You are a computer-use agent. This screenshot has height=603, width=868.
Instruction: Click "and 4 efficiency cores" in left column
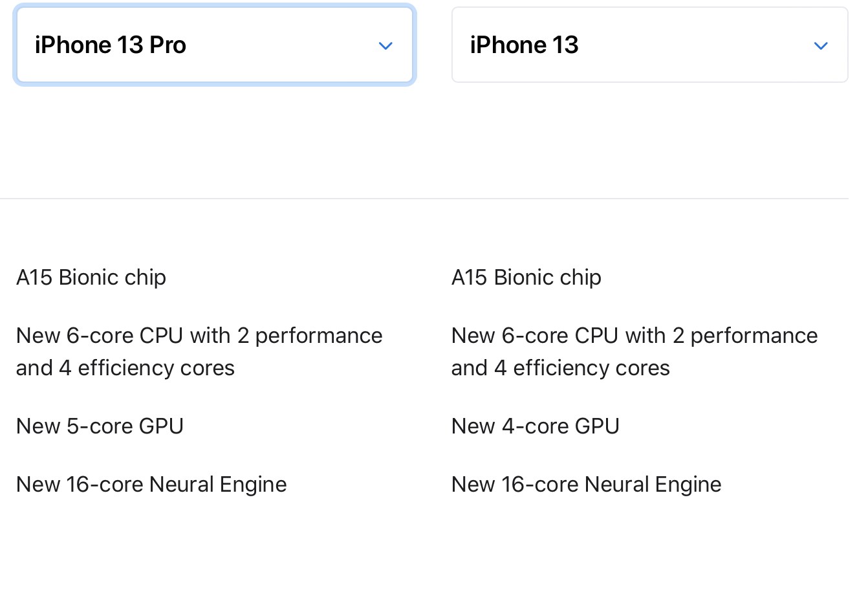pos(125,368)
